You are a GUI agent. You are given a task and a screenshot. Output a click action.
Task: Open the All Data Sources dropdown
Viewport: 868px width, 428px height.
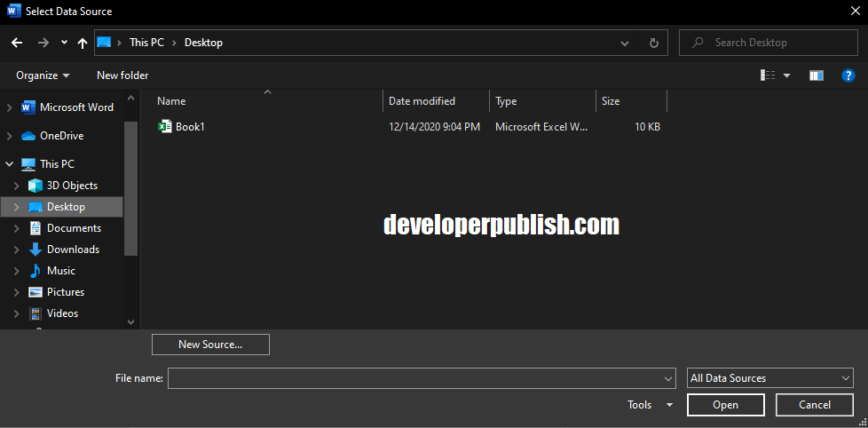point(770,378)
